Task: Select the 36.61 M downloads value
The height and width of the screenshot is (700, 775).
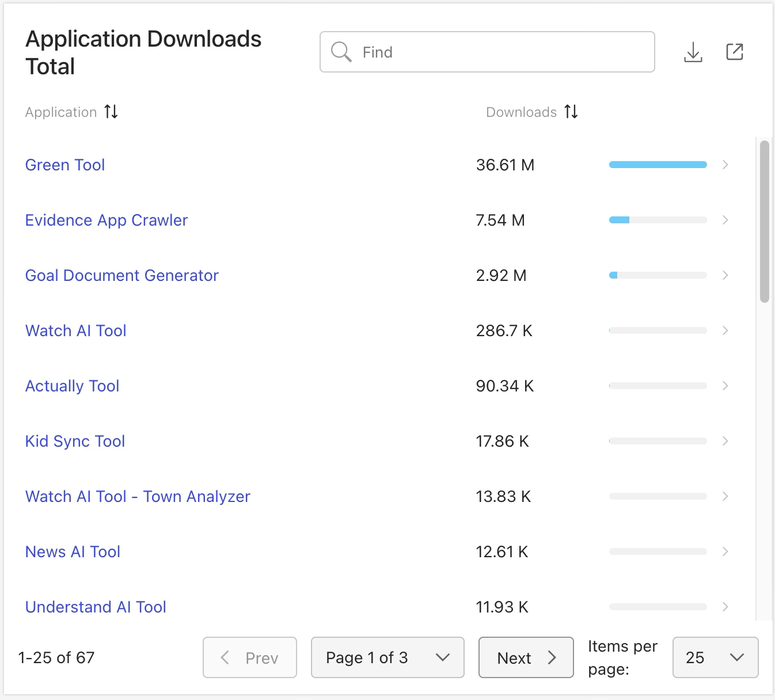Action: tap(506, 165)
